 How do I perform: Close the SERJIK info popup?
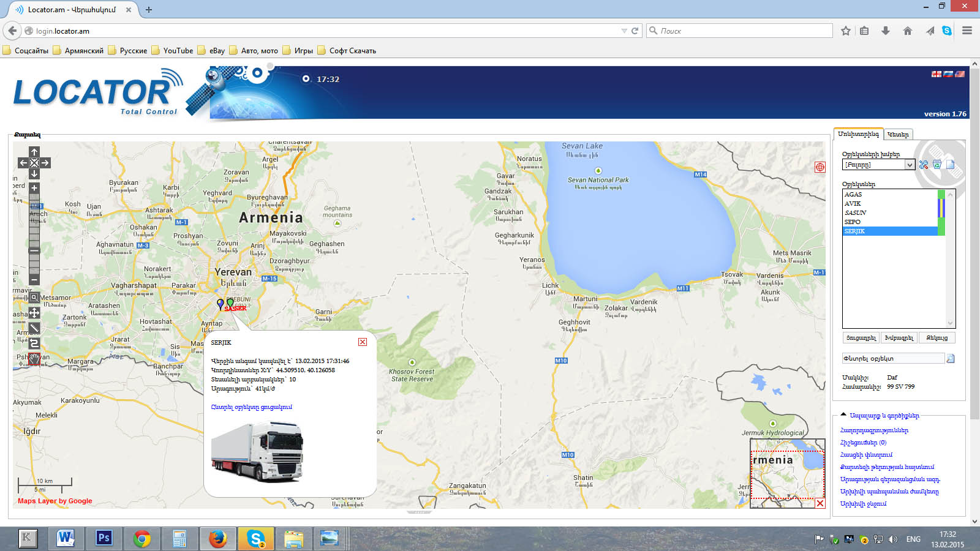coord(363,342)
